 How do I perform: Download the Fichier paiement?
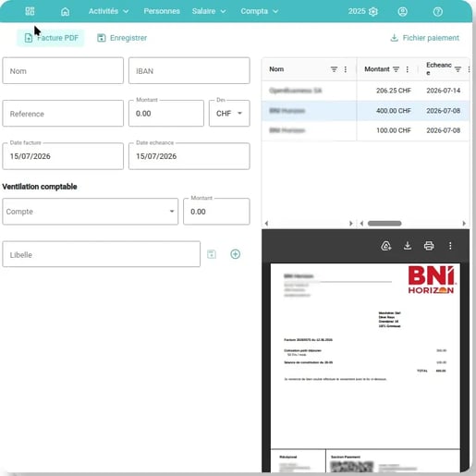424,38
